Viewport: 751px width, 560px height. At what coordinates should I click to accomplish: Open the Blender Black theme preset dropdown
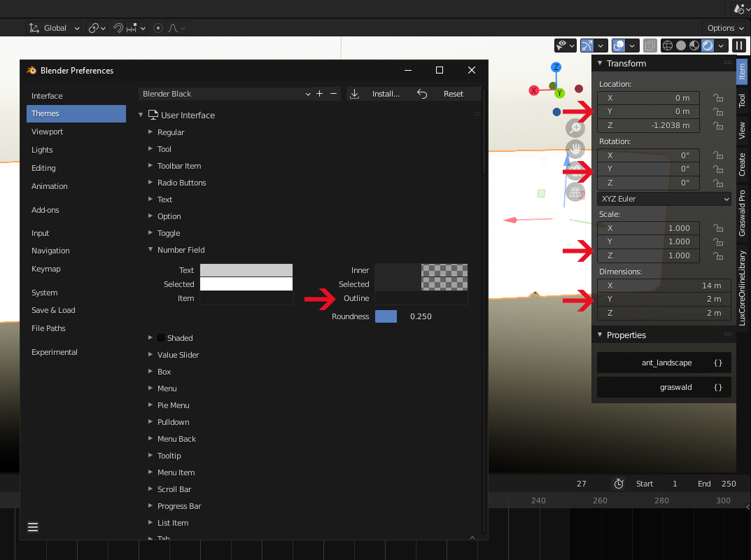pyautogui.click(x=225, y=94)
